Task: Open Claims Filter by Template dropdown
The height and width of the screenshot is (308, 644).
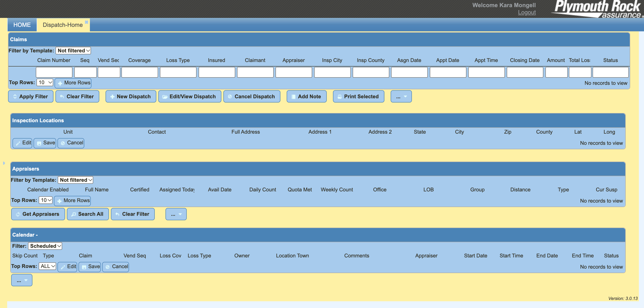Action: tap(73, 51)
